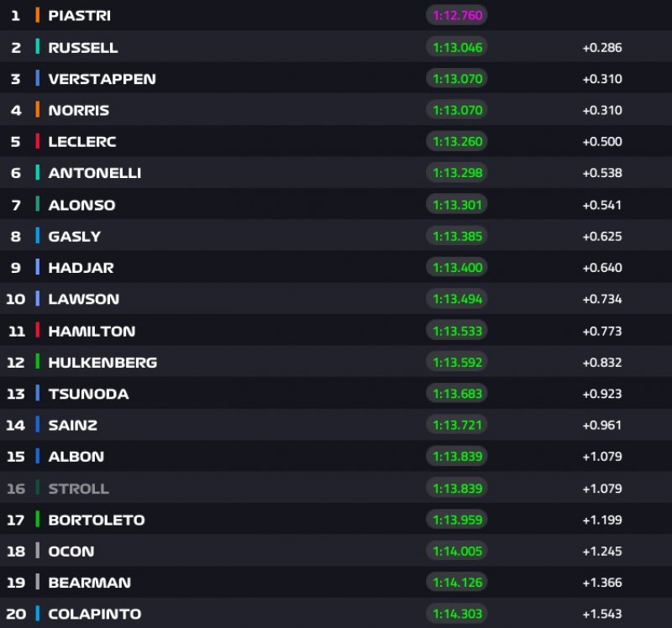Screen dimensions: 672x628
Task: Click position number 10 beside LAWSON
Action: coord(16,299)
